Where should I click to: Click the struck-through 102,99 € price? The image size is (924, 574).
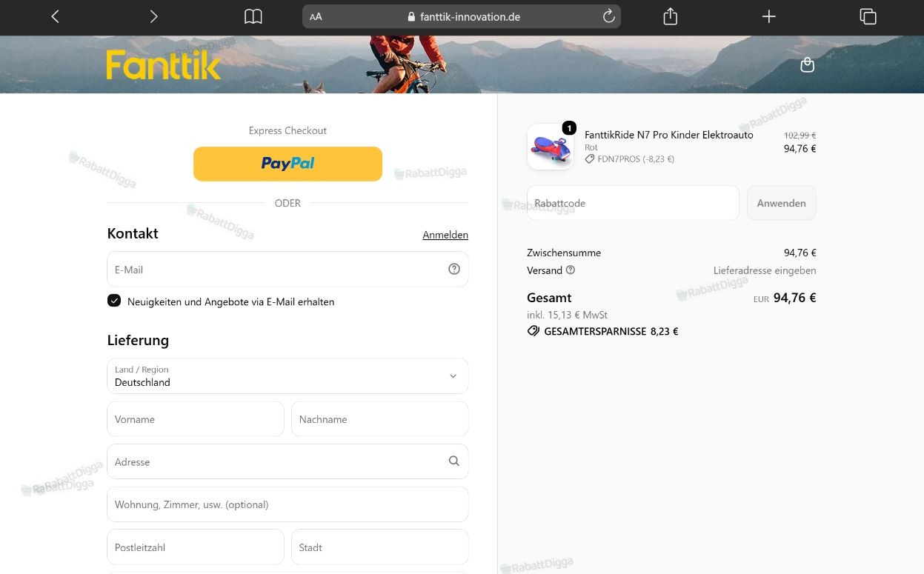[x=800, y=136]
